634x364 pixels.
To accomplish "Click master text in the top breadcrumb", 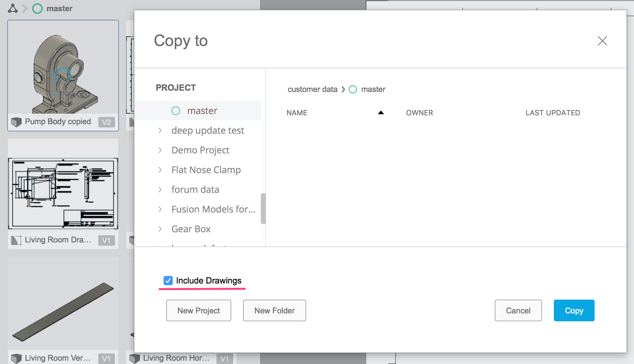I will click(59, 9).
